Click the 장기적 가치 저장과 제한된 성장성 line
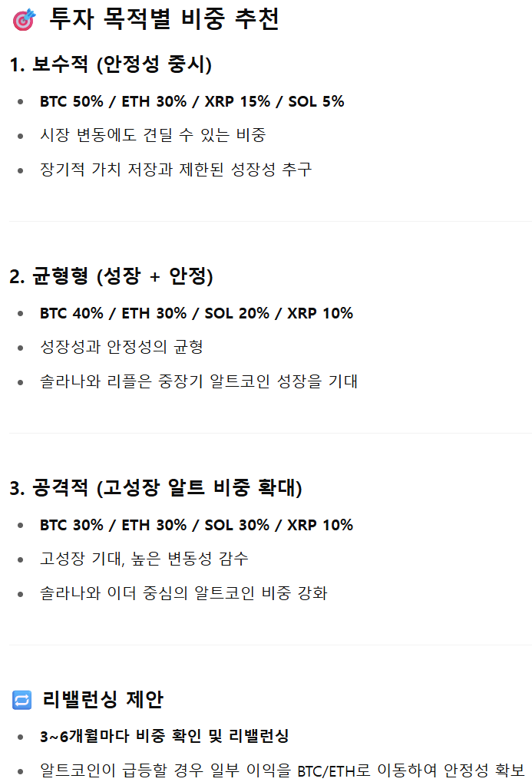532x782 pixels. tap(176, 169)
